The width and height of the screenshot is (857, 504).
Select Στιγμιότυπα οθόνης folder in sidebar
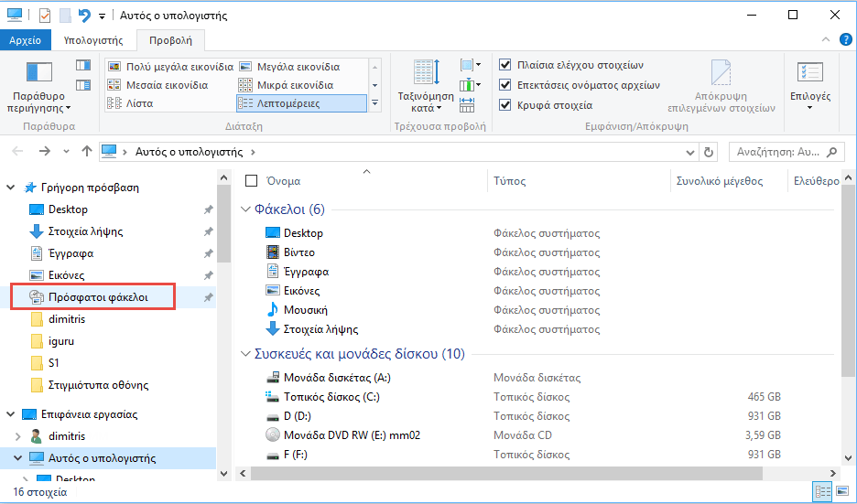click(x=98, y=385)
